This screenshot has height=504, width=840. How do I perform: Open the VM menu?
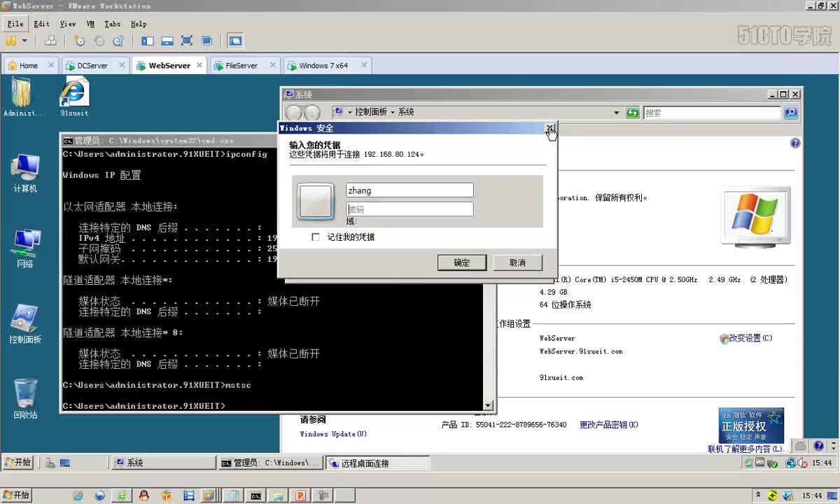90,24
